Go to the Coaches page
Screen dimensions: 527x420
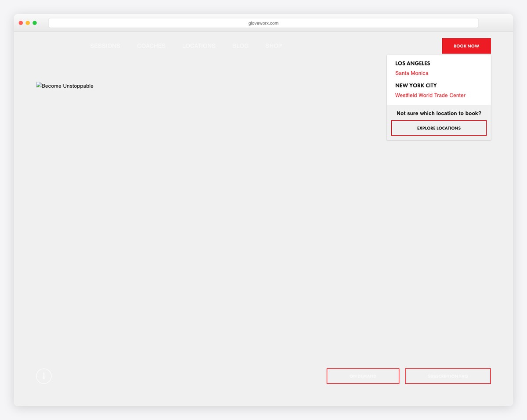click(151, 46)
